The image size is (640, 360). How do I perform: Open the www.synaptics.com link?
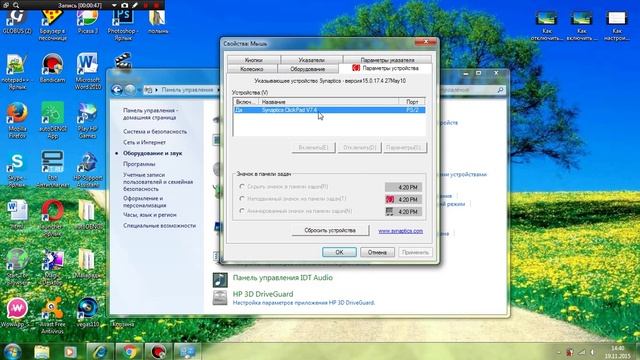tap(400, 231)
